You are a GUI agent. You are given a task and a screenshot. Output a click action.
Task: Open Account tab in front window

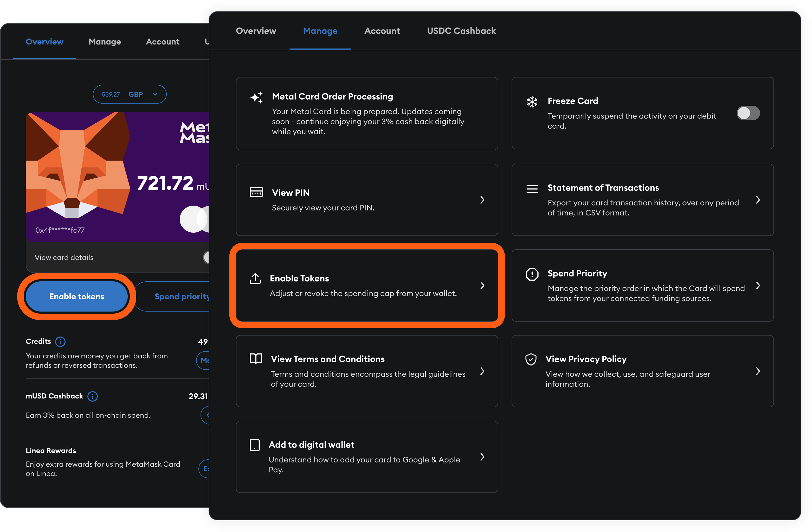coord(382,31)
